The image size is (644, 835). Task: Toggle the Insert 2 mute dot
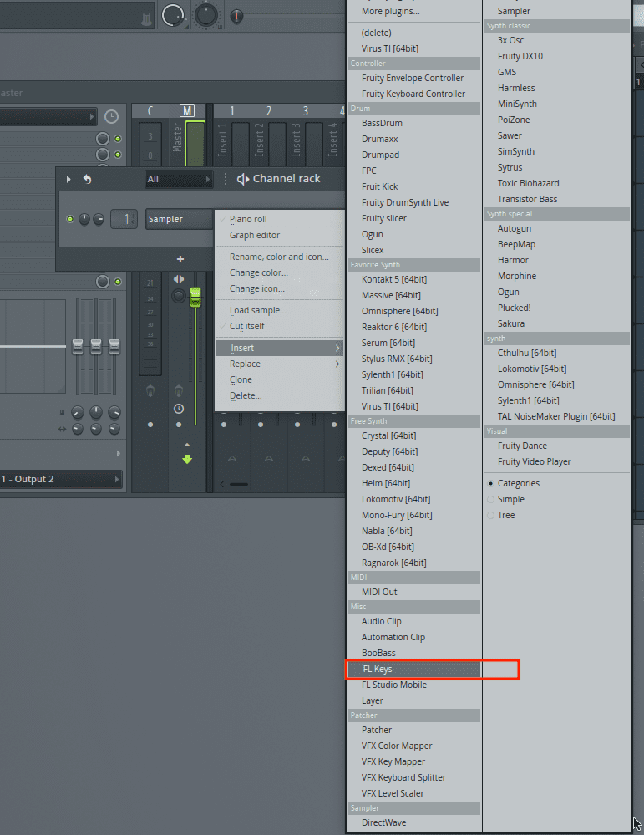click(261, 425)
